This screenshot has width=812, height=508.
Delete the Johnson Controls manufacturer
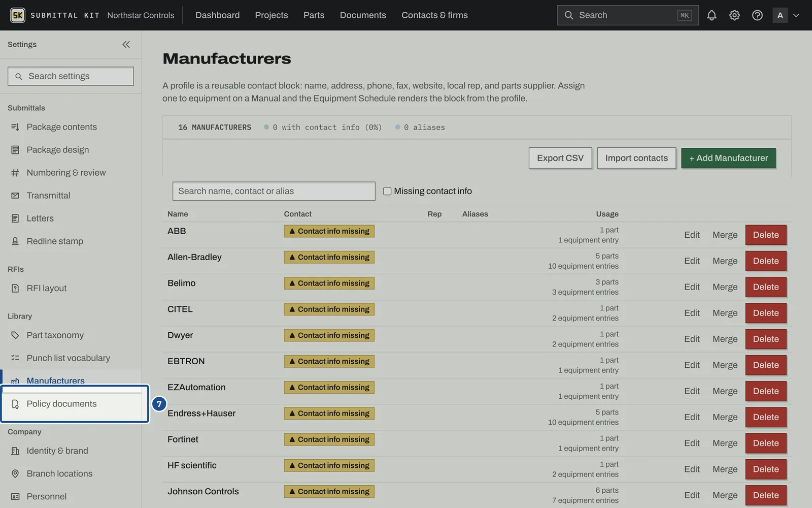coord(766,495)
